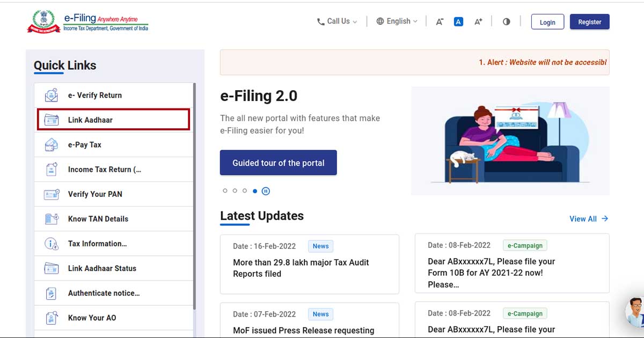Click the e-Pay Tax wallet icon
The width and height of the screenshot is (644, 338).
(x=52, y=145)
